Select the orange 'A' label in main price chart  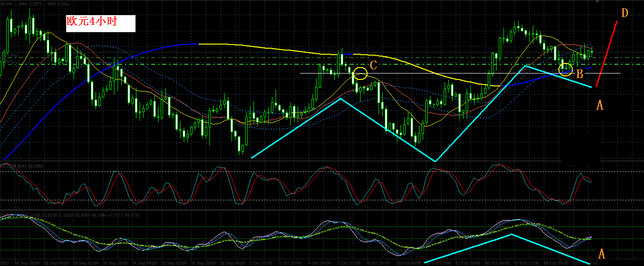tap(599, 106)
